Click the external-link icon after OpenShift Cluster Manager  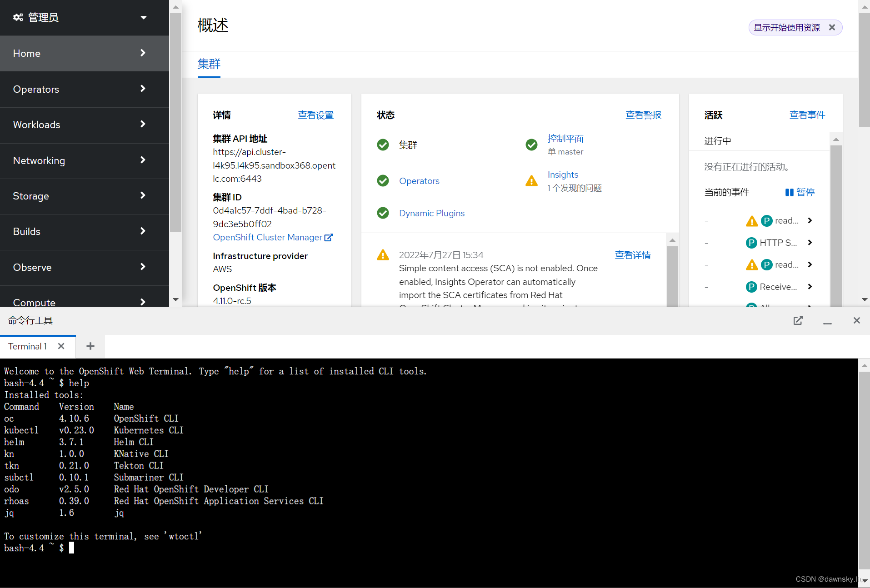[329, 237]
